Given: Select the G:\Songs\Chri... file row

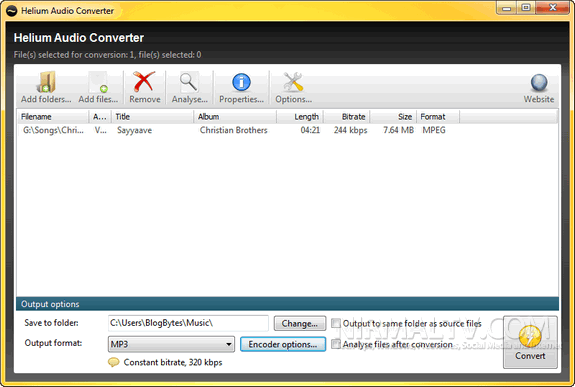Looking at the screenshot, I should pyautogui.click(x=288, y=130).
